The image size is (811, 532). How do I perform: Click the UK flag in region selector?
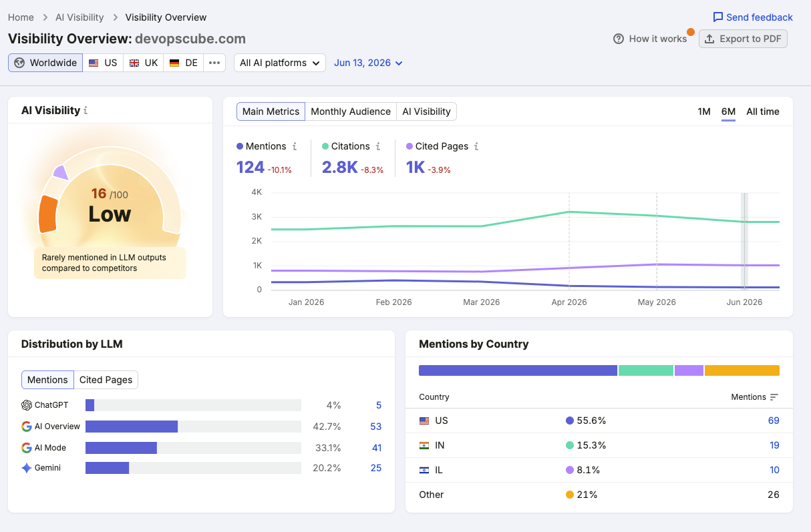point(134,63)
